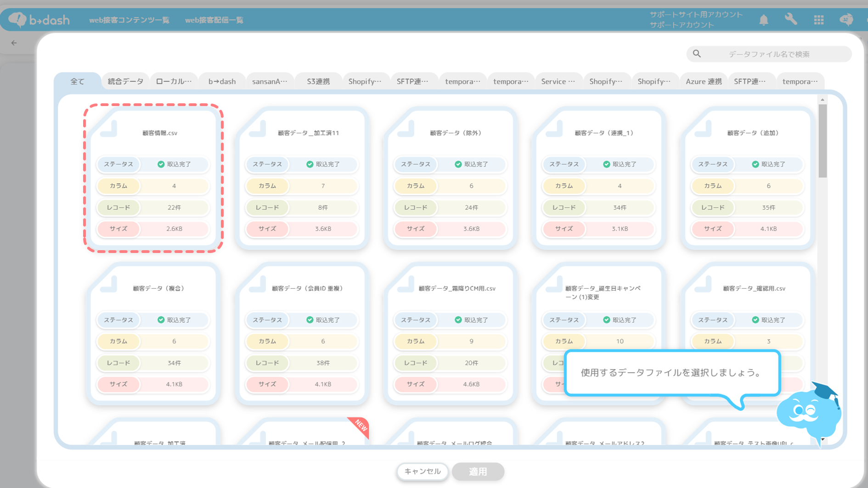Switch to the ローカル… tab
This screenshot has width=868, height=488.
pyautogui.click(x=174, y=81)
